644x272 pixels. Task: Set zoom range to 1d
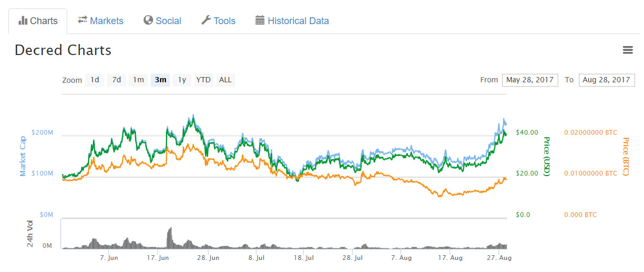(94, 80)
